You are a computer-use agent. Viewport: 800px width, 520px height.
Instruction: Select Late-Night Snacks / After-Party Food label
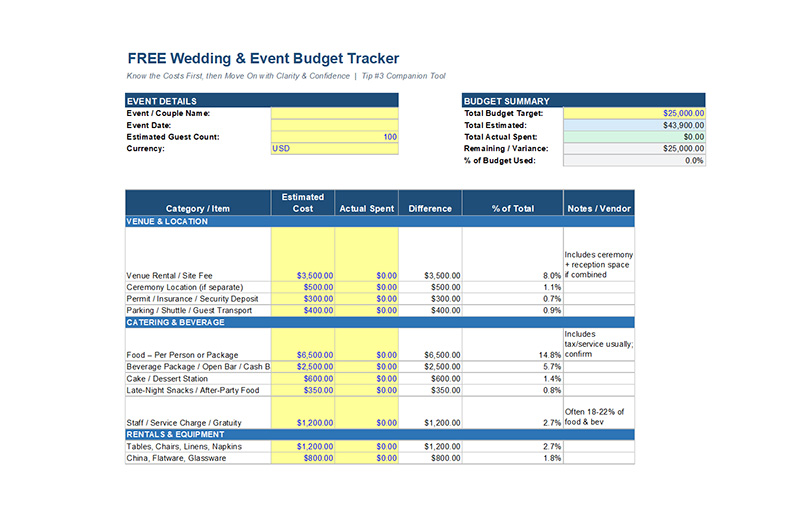(193, 390)
